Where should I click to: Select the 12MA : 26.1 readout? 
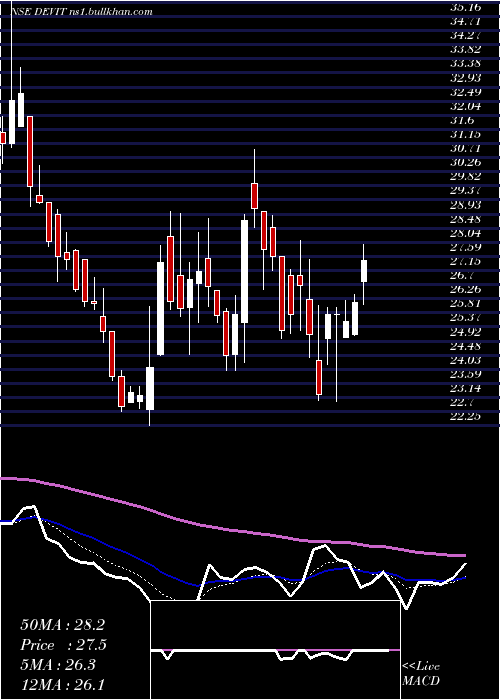tap(62, 684)
